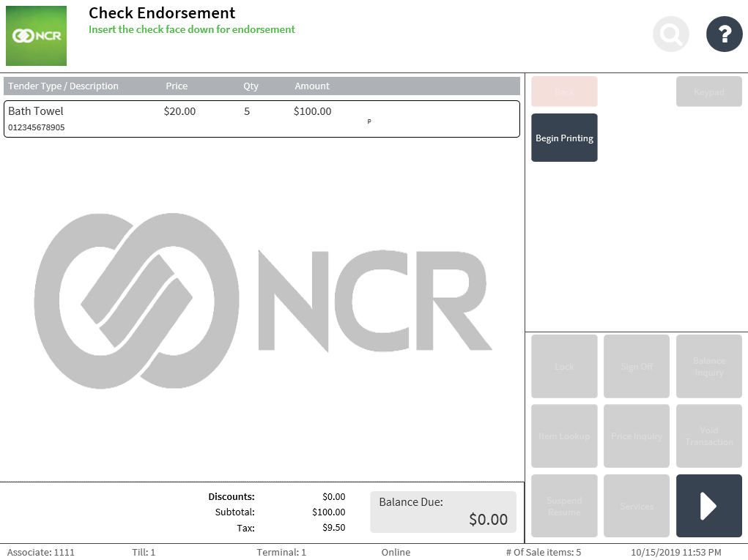This screenshot has height=560, width=748.
Task: Click the Back button
Action: (x=564, y=92)
